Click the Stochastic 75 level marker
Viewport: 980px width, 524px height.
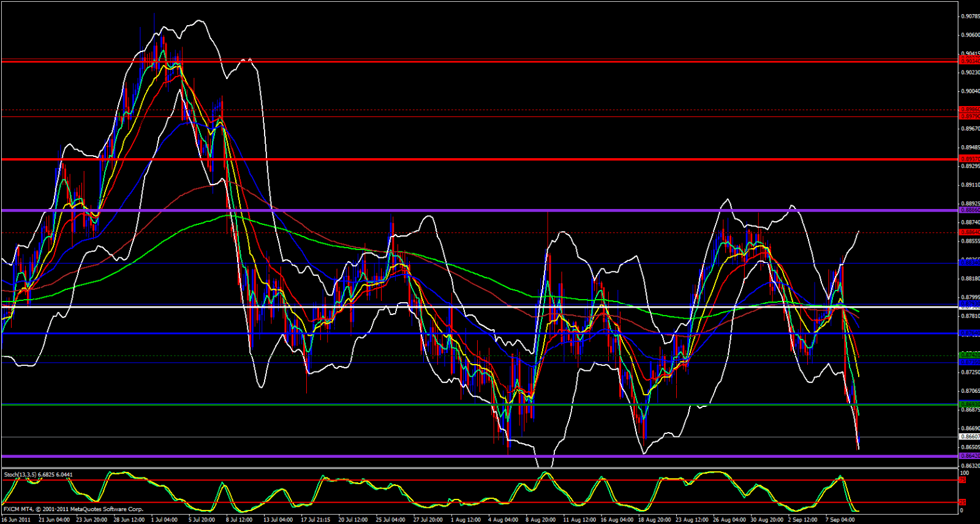pos(962,480)
